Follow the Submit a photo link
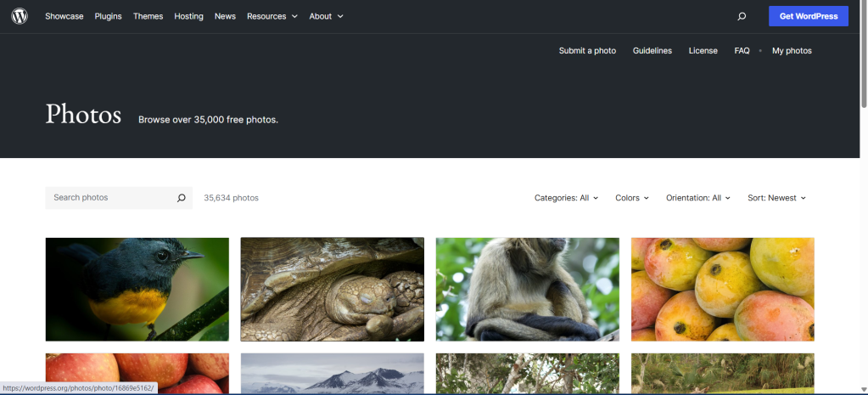Viewport: 868px width, 395px height. [587, 51]
